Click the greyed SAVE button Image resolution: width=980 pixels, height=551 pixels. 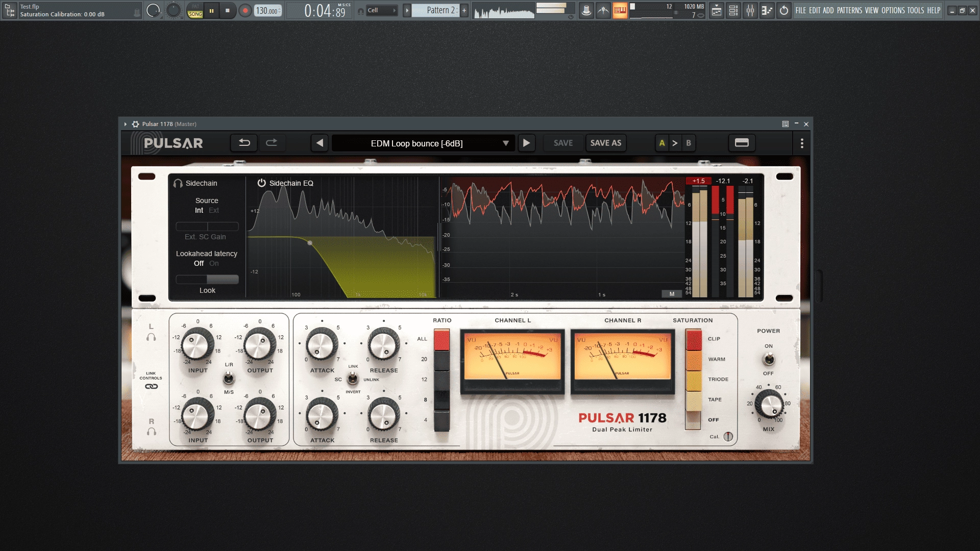click(x=563, y=143)
